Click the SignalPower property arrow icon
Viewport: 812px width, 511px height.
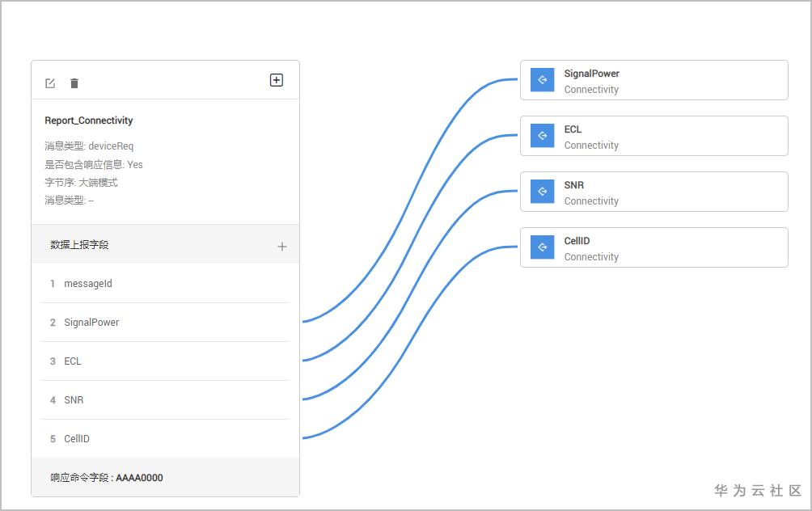tap(542, 80)
